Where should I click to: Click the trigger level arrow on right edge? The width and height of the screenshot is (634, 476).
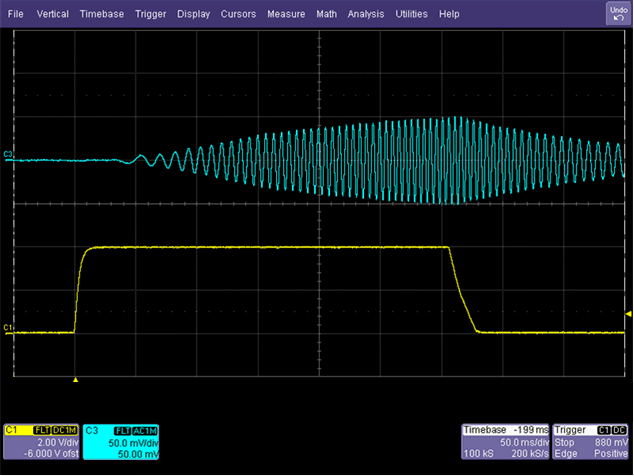tap(627, 314)
